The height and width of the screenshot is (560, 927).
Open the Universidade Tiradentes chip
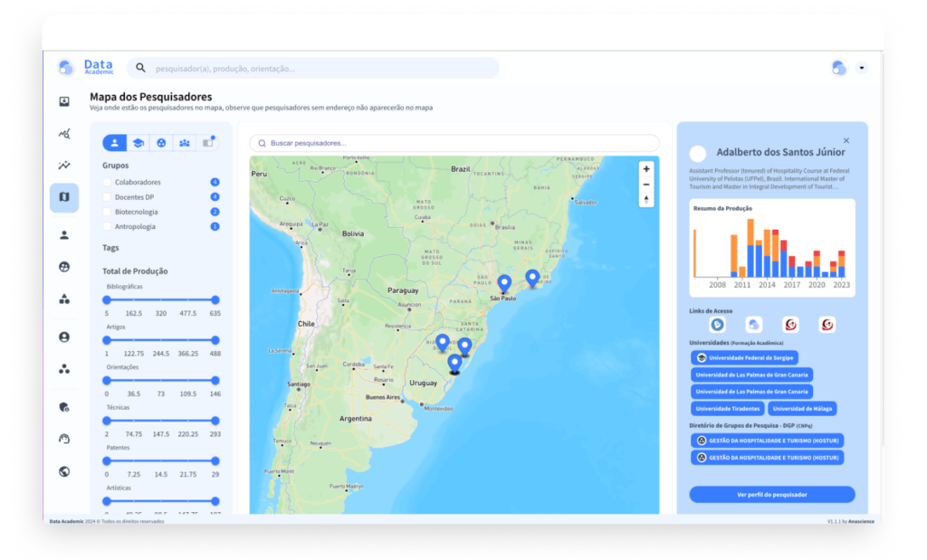pos(727,408)
